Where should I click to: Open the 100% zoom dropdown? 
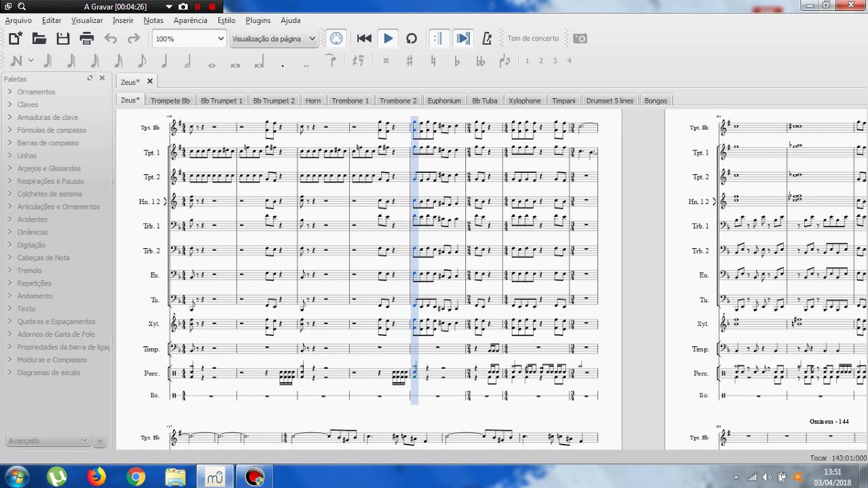(189, 39)
